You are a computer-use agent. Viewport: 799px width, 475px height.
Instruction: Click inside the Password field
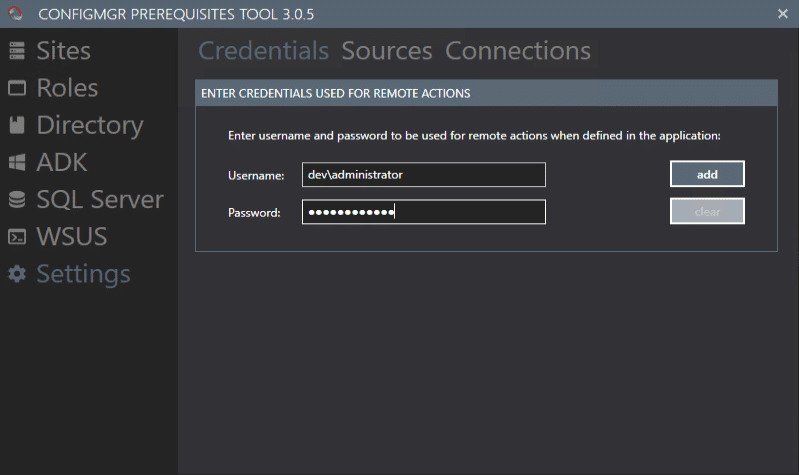(423, 212)
